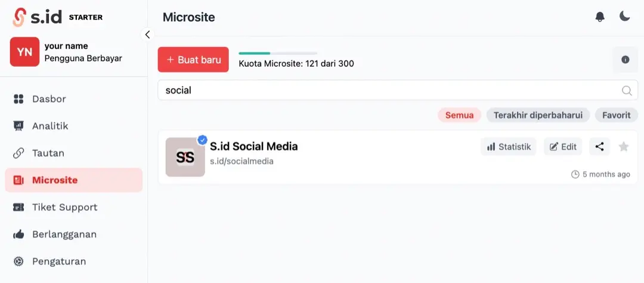Screen dimensions: 644x283
Task: Toggle dark mode moon icon
Action: pyautogui.click(x=624, y=17)
